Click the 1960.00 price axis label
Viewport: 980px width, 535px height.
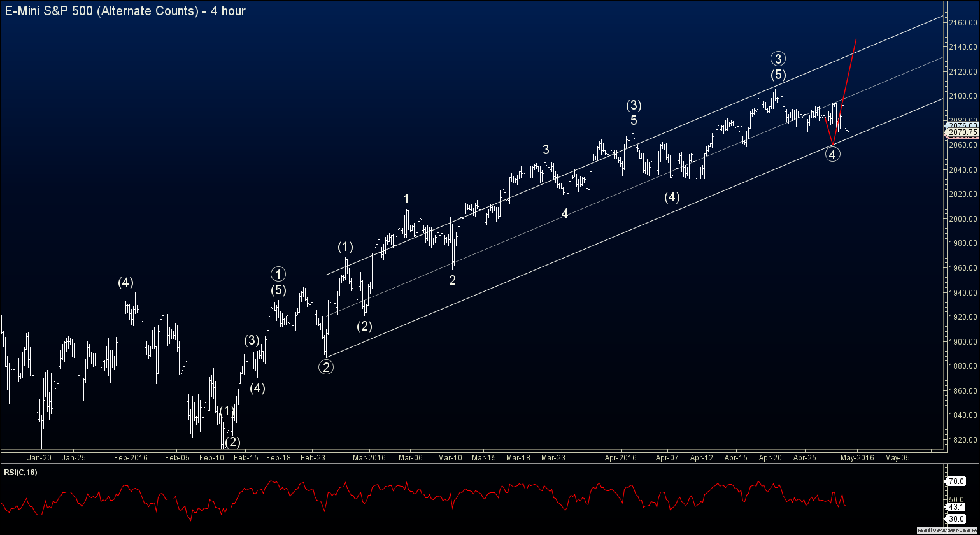pos(962,268)
